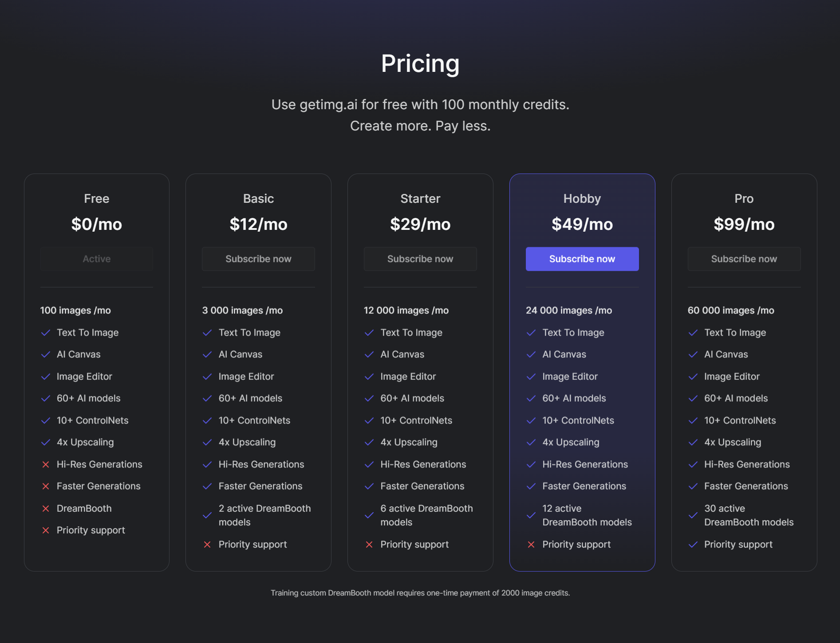
Task: Click red X beside Free plan's DreamBooth
Action: [x=46, y=509]
